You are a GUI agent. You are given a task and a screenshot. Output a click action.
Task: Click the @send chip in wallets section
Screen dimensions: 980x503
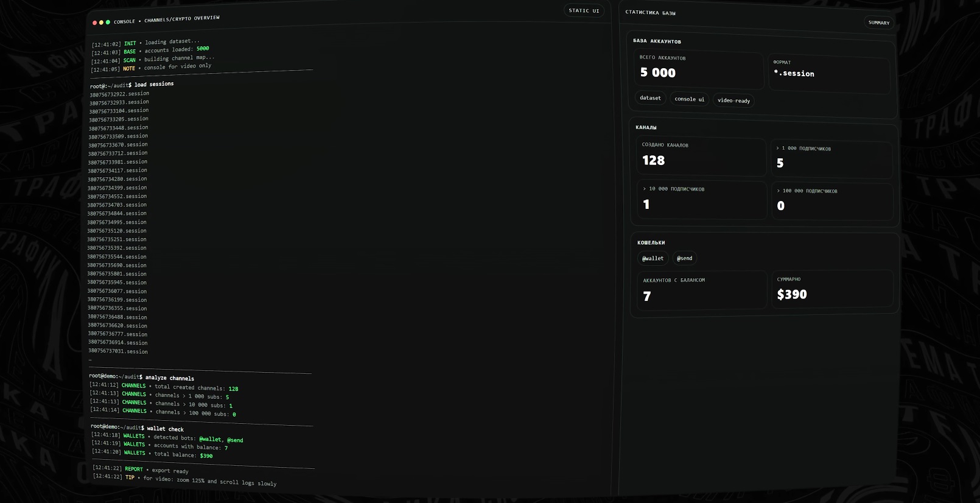pyautogui.click(x=684, y=258)
